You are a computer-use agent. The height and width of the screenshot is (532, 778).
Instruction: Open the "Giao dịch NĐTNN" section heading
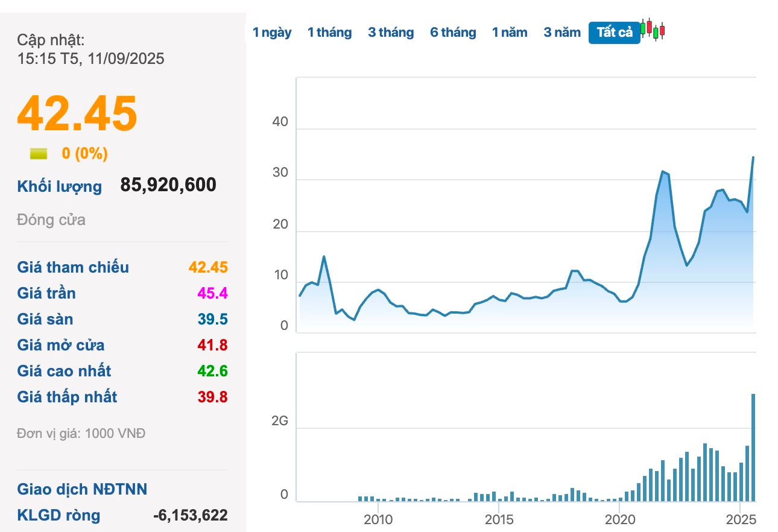(x=82, y=489)
